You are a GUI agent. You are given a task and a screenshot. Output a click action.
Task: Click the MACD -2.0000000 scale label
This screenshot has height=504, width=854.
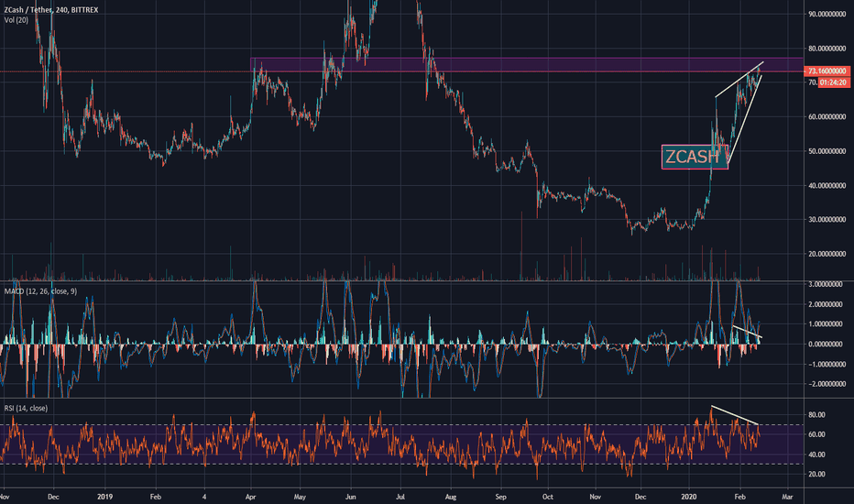point(826,384)
